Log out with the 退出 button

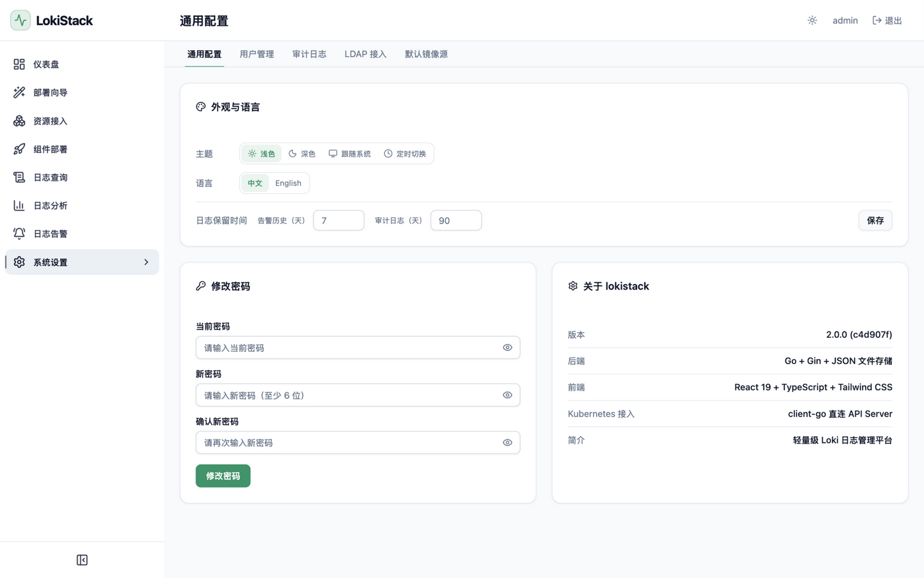(887, 21)
